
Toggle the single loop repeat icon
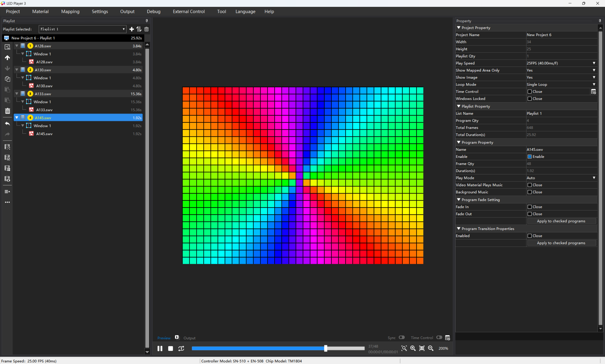click(x=181, y=348)
